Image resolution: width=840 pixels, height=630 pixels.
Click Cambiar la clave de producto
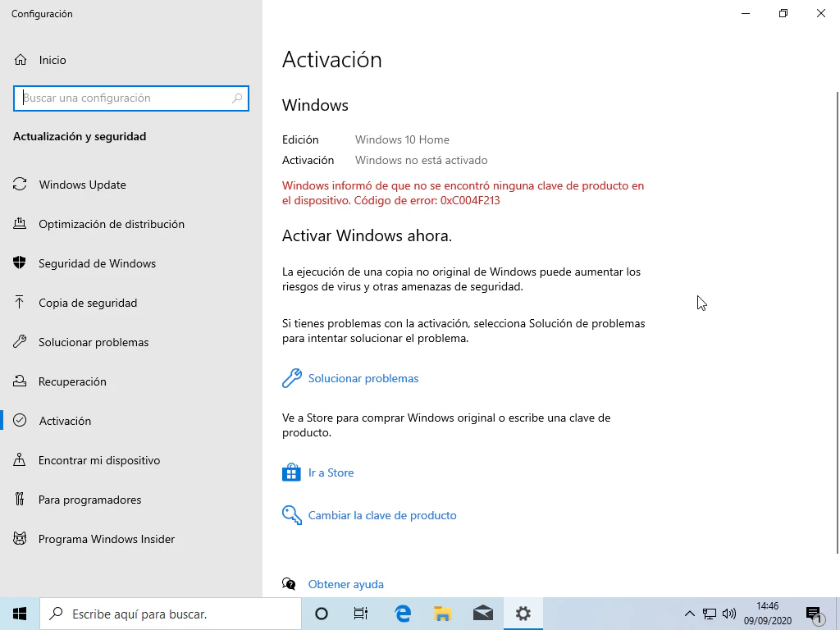pyautogui.click(x=381, y=515)
